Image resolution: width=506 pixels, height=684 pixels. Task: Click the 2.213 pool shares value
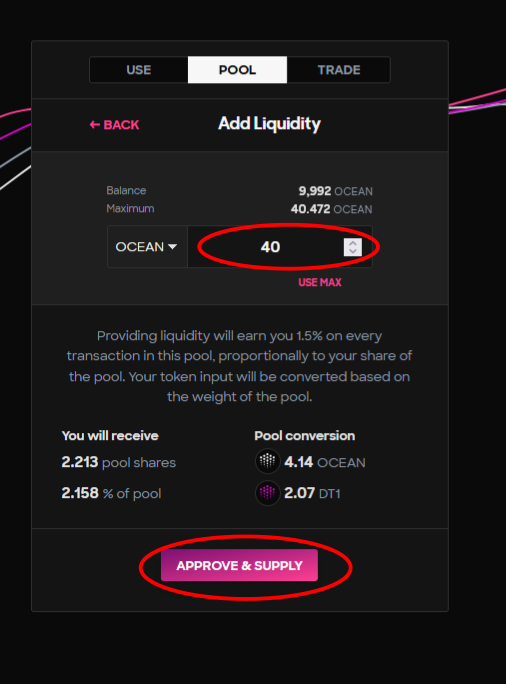click(x=119, y=462)
